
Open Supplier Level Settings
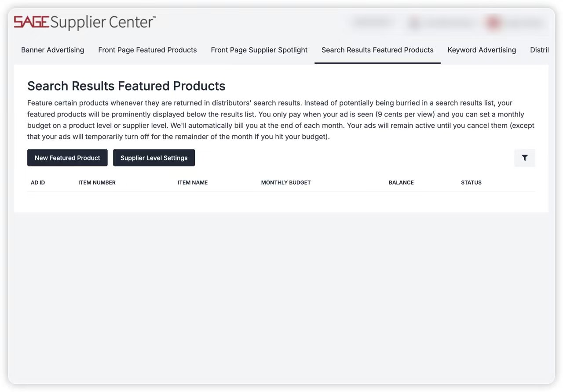pyautogui.click(x=154, y=158)
